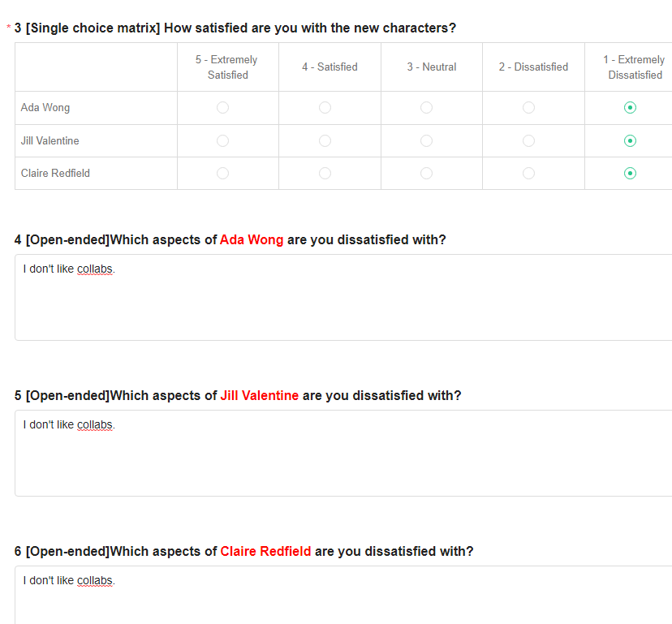Image resolution: width=672 pixels, height=624 pixels.
Task: Select 2 - Dissatisfied for Jill Valentine
Action: tap(528, 140)
